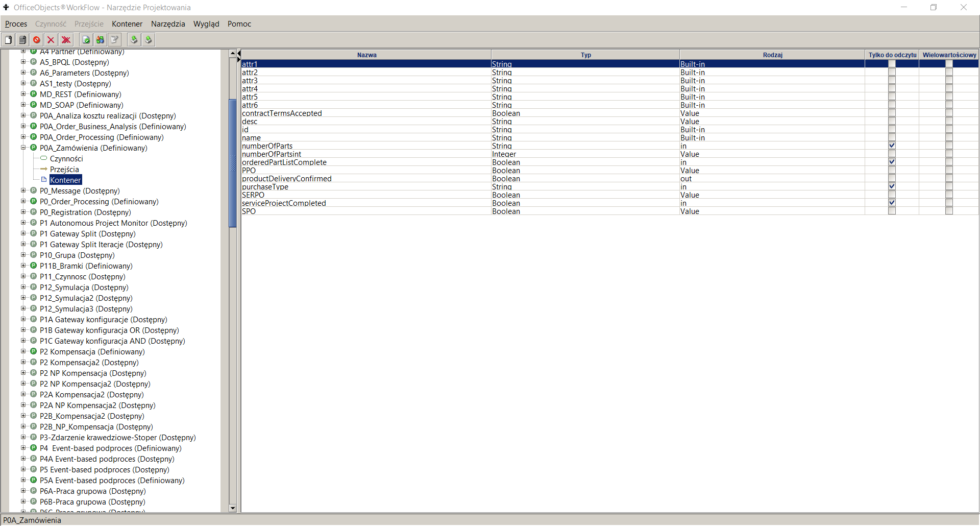Create a new process document
The width and height of the screenshot is (980, 526).
[x=8, y=39]
